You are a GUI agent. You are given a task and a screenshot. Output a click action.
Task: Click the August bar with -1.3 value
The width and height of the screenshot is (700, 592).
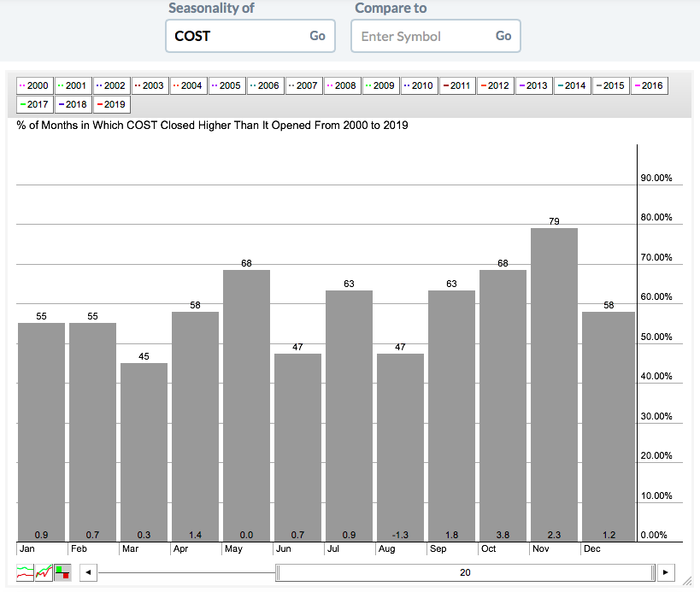pyautogui.click(x=400, y=444)
